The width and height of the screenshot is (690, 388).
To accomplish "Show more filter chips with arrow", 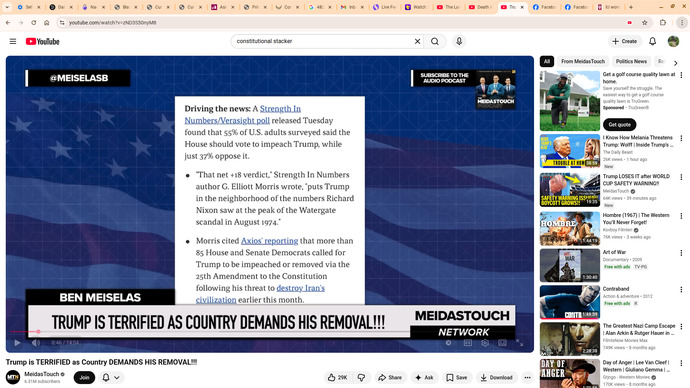I will [675, 63].
